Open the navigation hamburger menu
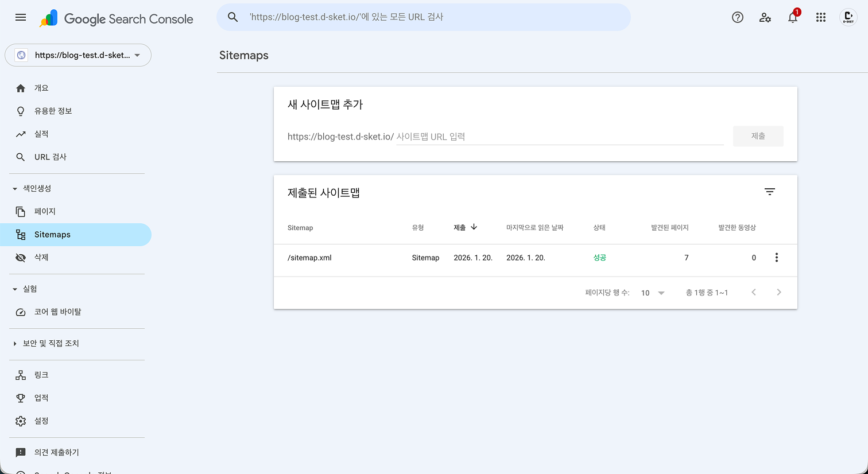868x474 pixels. pos(21,17)
